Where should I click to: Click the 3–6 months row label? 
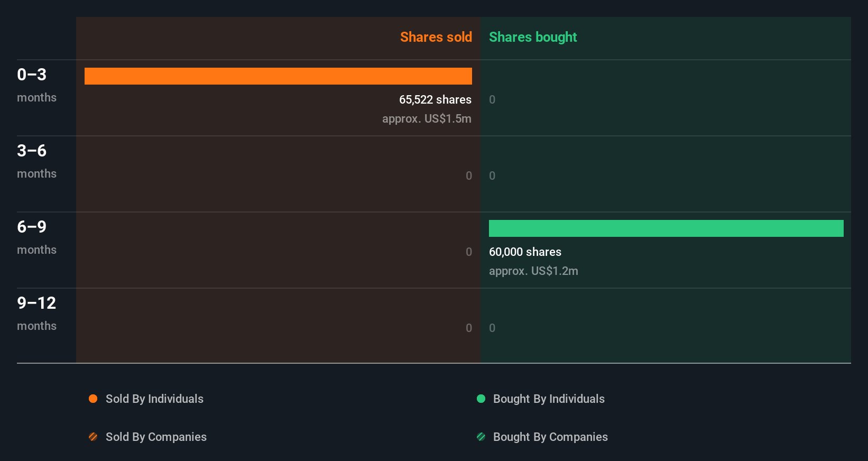(x=36, y=161)
